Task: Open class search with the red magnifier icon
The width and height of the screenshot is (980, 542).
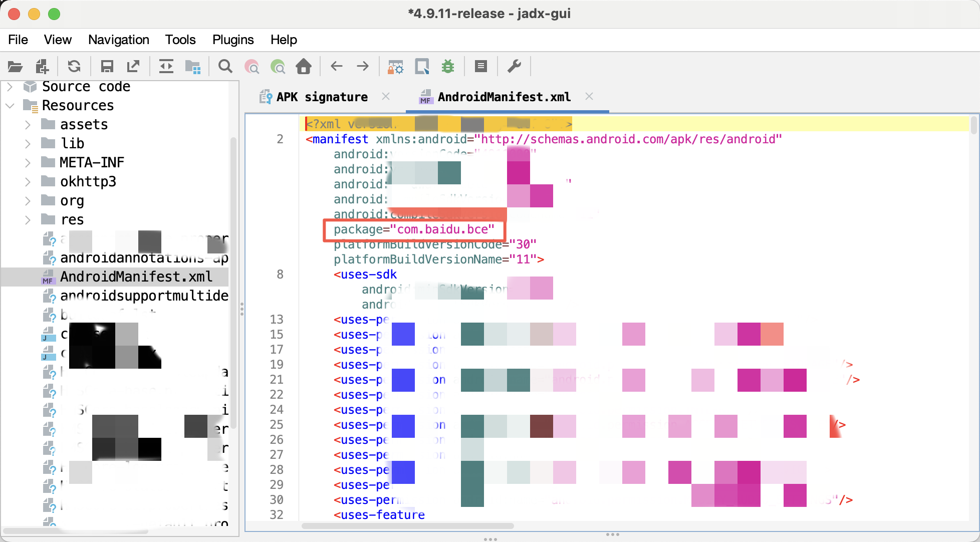Action: (x=252, y=67)
